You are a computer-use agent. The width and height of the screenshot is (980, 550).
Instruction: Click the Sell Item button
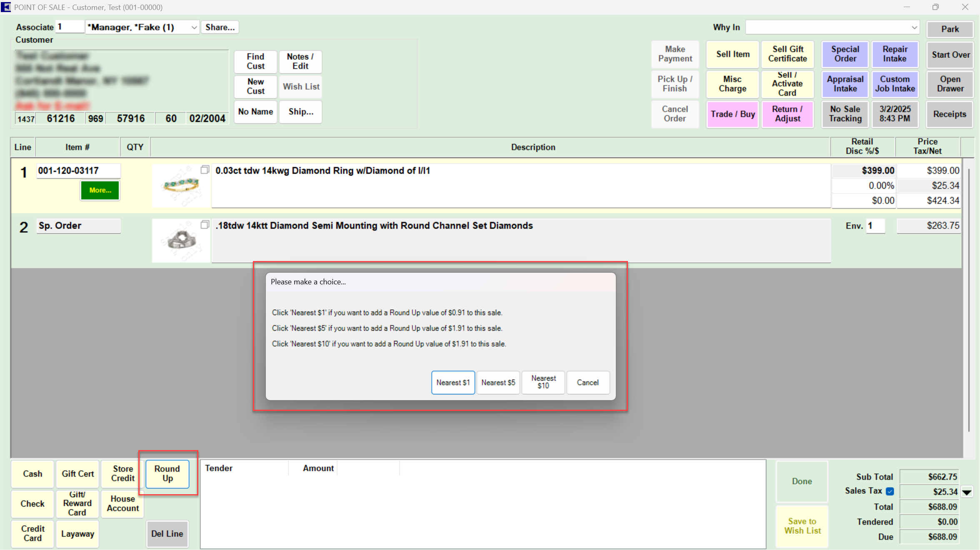pyautogui.click(x=732, y=54)
